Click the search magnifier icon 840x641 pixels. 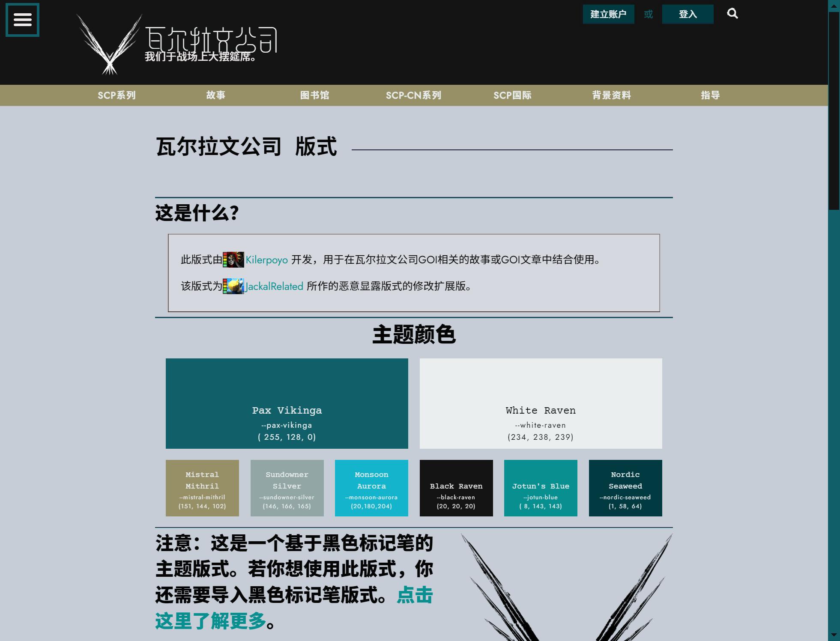[x=732, y=14]
